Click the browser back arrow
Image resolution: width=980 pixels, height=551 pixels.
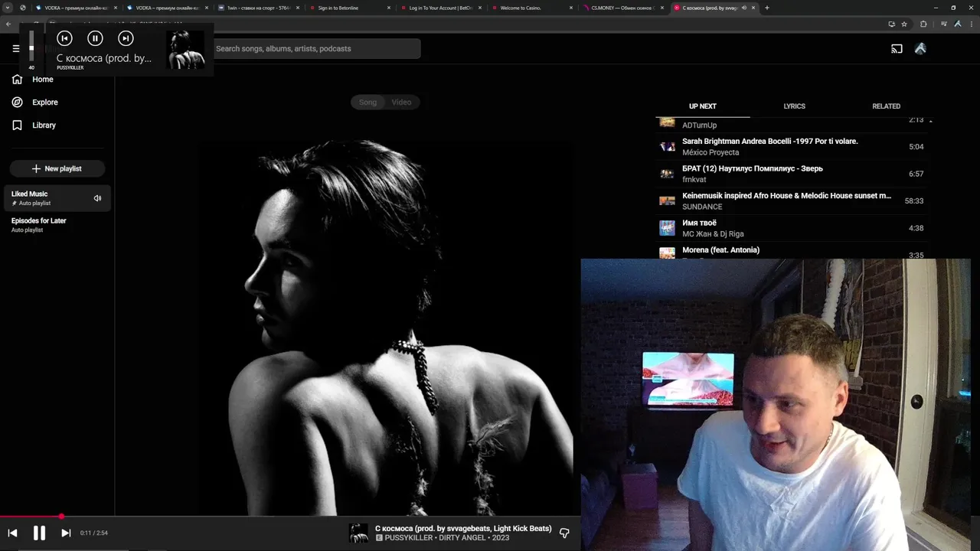point(8,24)
